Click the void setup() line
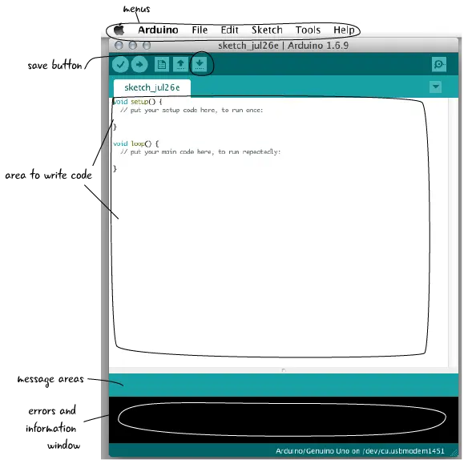Screen dimensions: 476x468 pyautogui.click(x=138, y=101)
